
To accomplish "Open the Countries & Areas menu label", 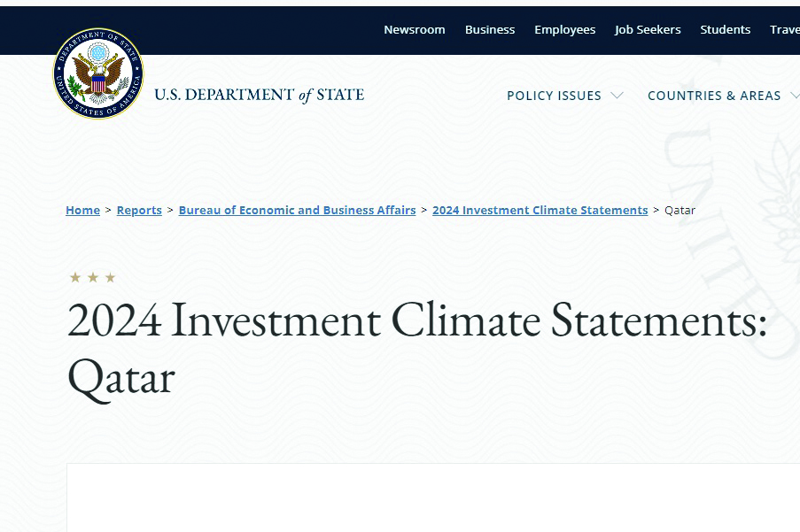I will [x=714, y=96].
